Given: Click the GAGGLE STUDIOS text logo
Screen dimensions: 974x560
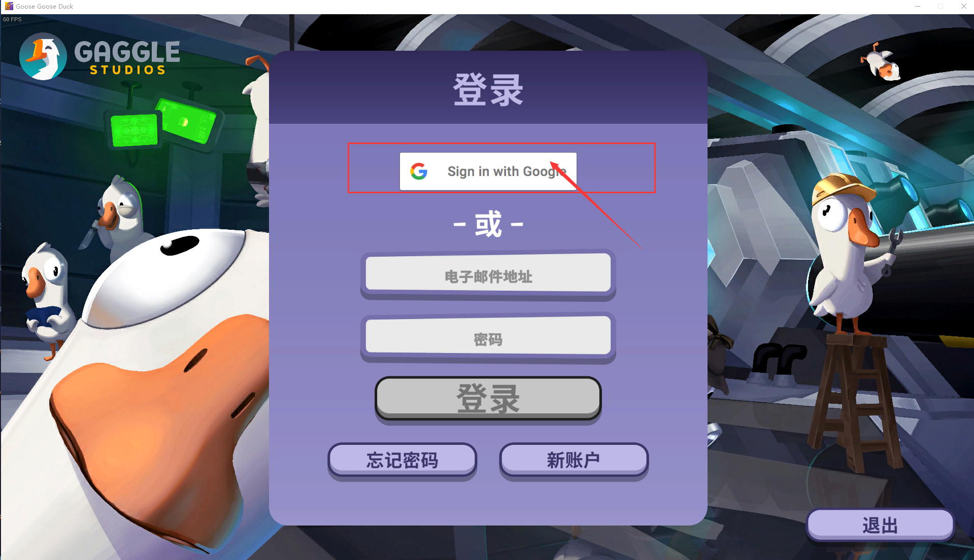Looking at the screenshot, I should 127,58.
